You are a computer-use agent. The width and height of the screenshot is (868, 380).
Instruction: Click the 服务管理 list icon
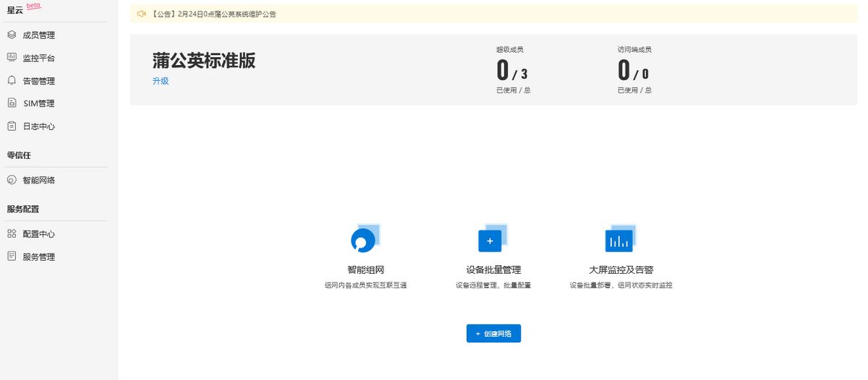[x=12, y=256]
